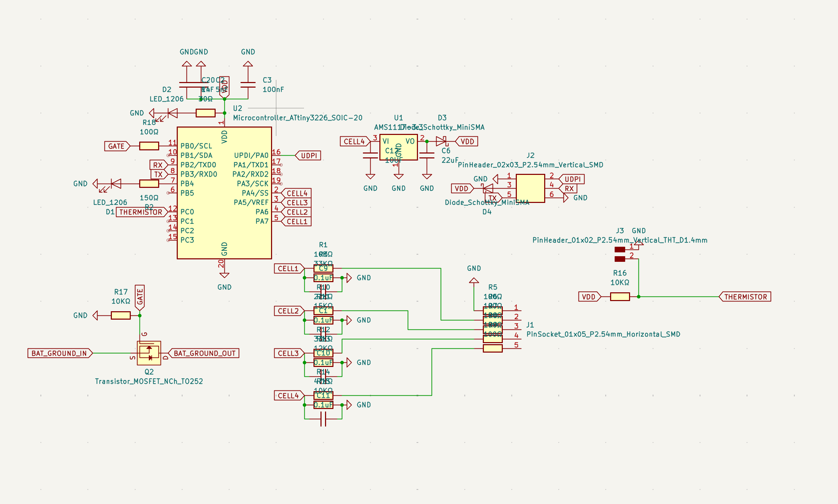Select the ATtiny3226 microcontroller symbol U2
Screen dimensions: 838x504
coord(224,193)
